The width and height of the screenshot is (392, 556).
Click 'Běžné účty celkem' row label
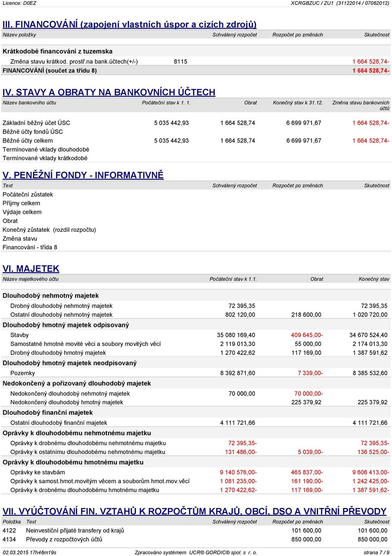point(28,141)
